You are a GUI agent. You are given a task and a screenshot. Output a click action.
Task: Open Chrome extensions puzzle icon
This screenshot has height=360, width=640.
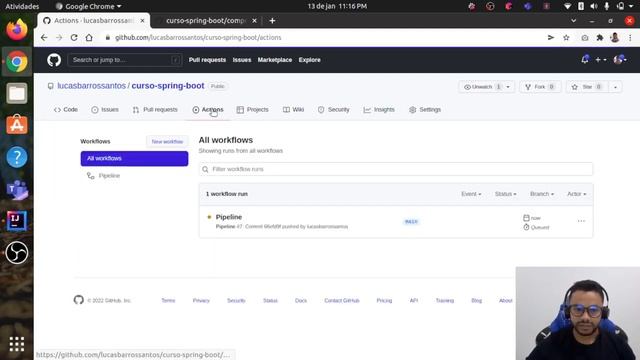click(x=600, y=38)
